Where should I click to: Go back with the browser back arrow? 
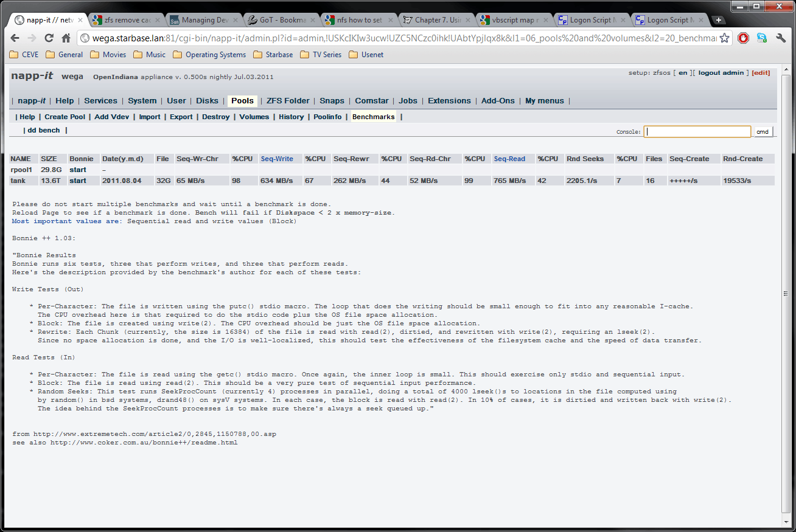pyautogui.click(x=15, y=38)
